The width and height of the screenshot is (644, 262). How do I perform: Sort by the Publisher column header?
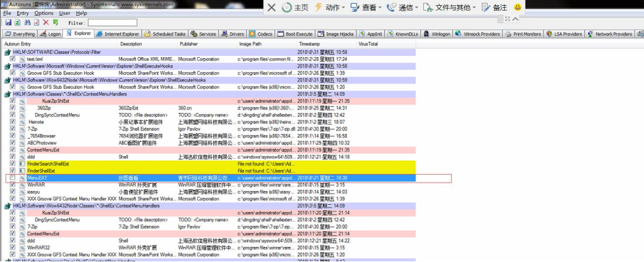pyautogui.click(x=207, y=43)
